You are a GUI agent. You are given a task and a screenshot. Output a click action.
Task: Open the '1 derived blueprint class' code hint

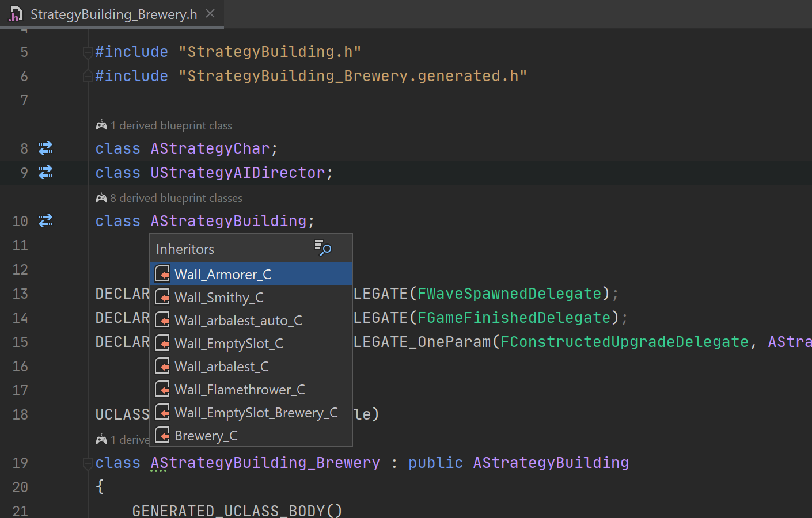click(x=171, y=125)
